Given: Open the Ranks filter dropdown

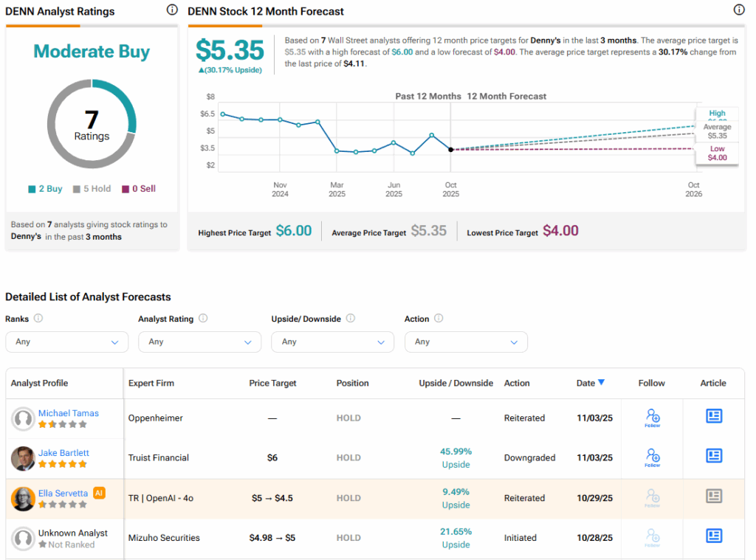Looking at the screenshot, I should [66, 342].
